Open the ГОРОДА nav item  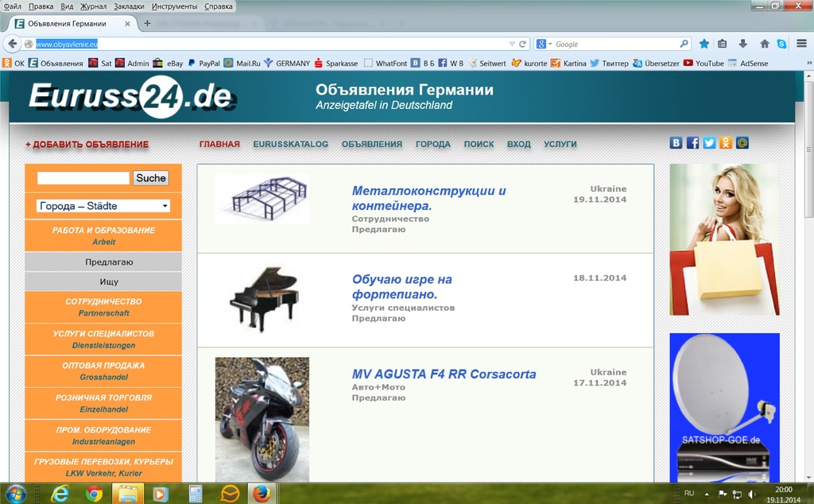coord(433,145)
